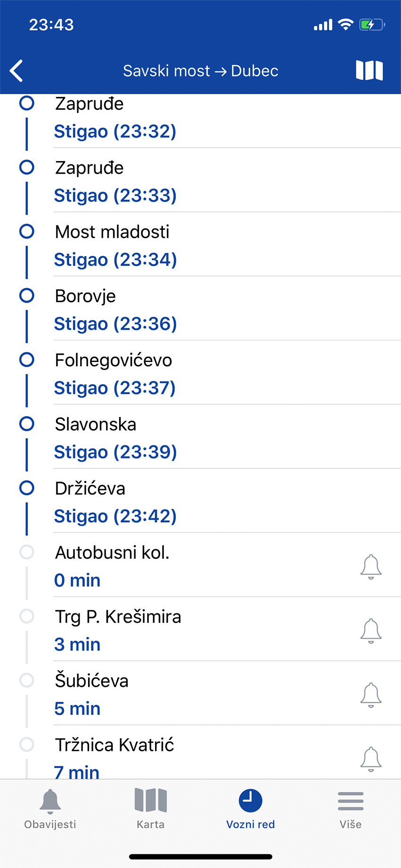The width and height of the screenshot is (401, 868).
Task: Open the Folnegovićevo stop row
Action: [x=200, y=372]
